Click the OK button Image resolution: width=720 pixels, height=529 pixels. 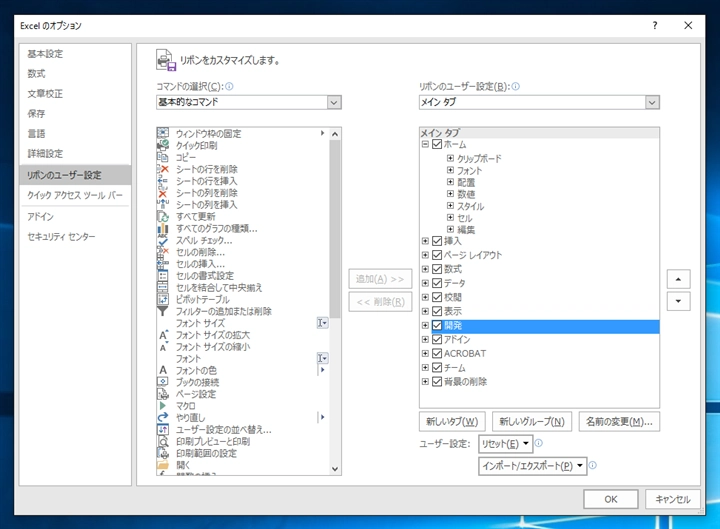pyautogui.click(x=611, y=499)
